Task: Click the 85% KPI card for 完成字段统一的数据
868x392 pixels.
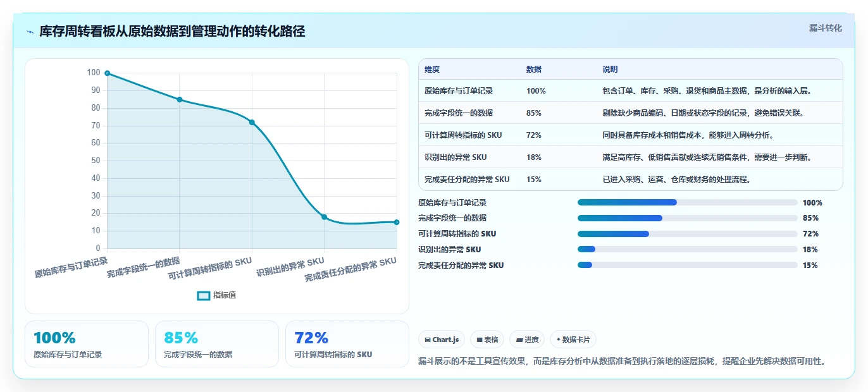Action: (217, 344)
